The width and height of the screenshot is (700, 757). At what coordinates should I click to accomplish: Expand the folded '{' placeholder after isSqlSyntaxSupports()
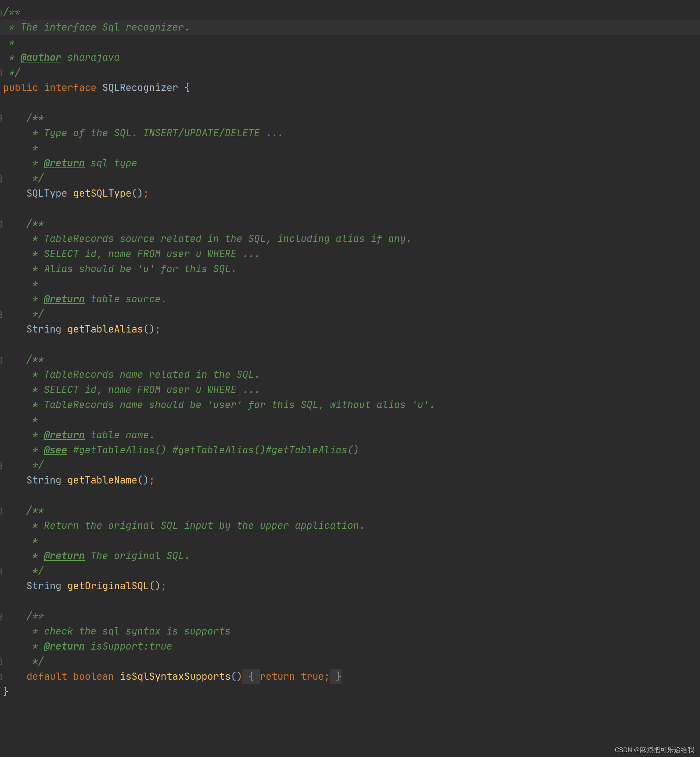pos(251,676)
